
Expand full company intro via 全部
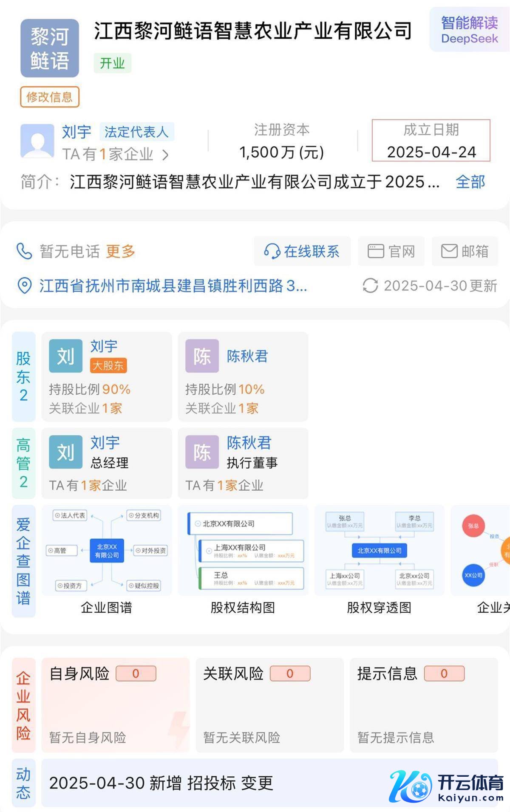470,182
